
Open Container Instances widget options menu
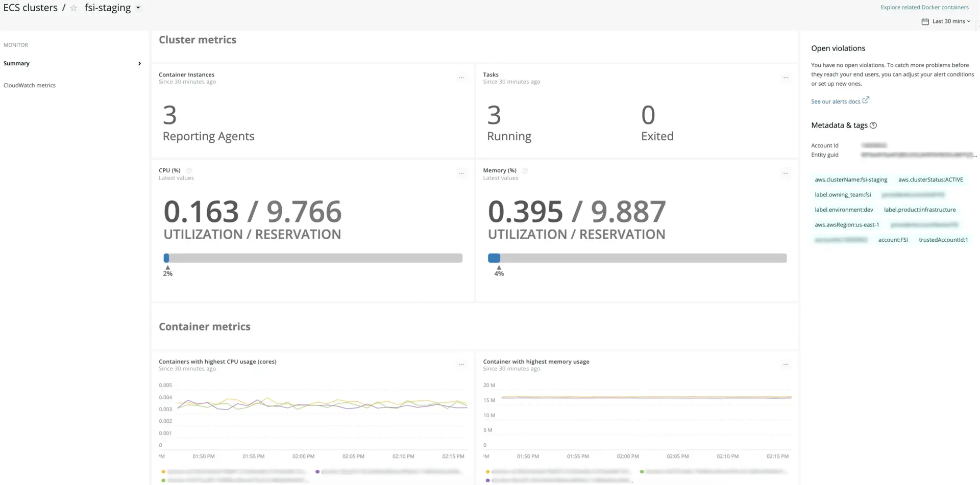pos(461,78)
